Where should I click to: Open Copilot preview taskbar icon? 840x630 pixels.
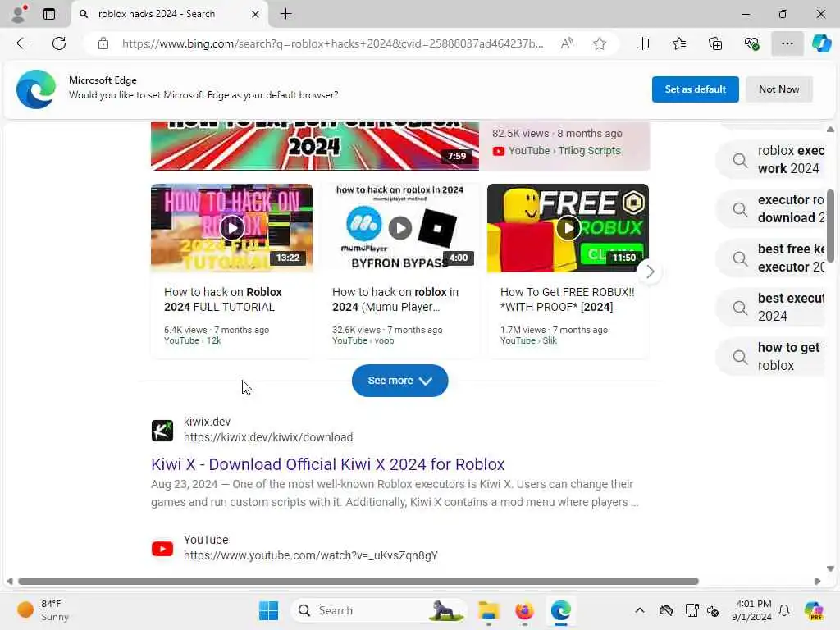click(x=815, y=610)
